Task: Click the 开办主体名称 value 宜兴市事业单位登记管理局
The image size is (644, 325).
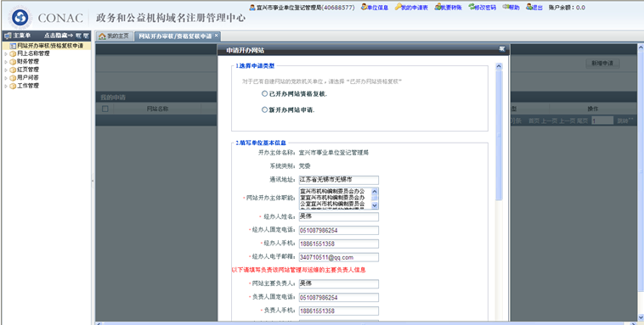Action: point(334,153)
